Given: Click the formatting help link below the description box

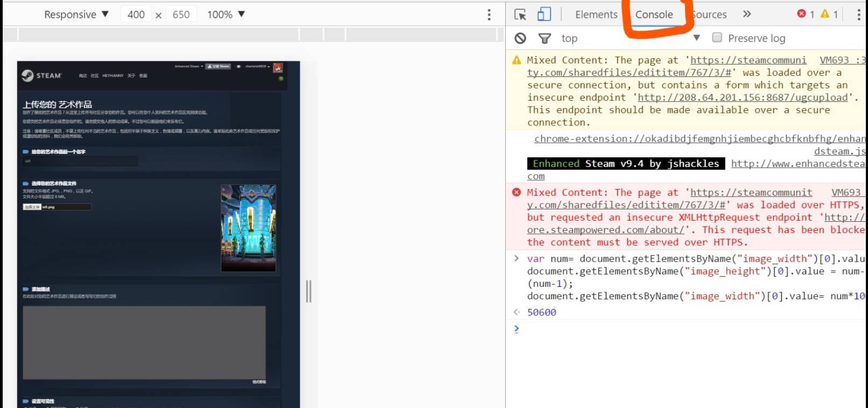Looking at the screenshot, I should (259, 382).
